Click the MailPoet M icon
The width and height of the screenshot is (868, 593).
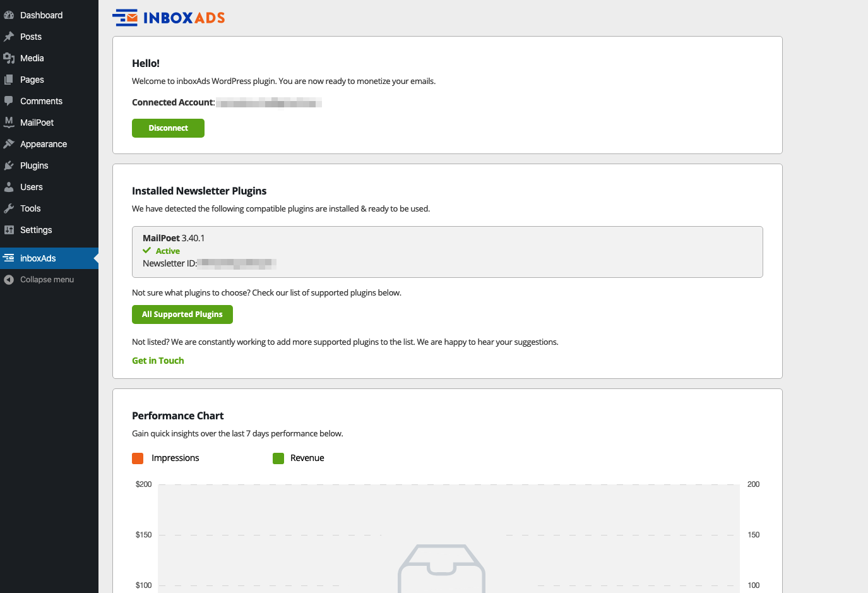[9, 123]
